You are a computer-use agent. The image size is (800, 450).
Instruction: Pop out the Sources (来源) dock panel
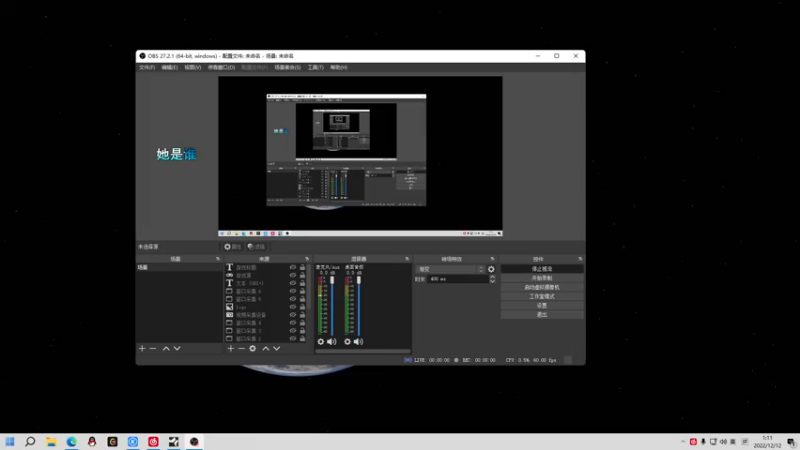[307, 259]
